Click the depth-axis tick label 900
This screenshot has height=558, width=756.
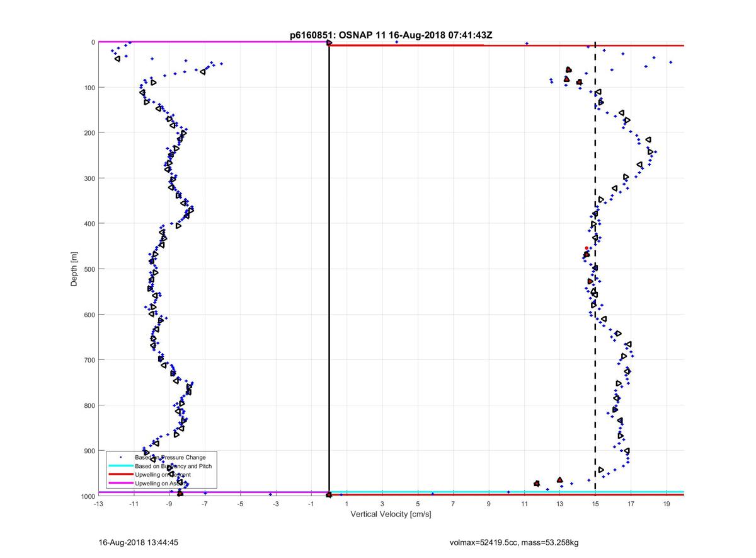click(89, 450)
